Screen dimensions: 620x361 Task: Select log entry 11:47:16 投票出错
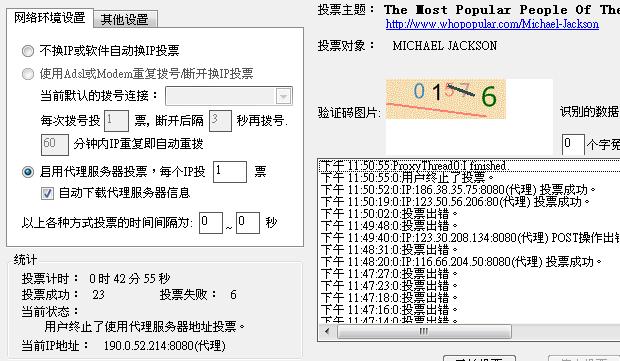tap(469, 309)
